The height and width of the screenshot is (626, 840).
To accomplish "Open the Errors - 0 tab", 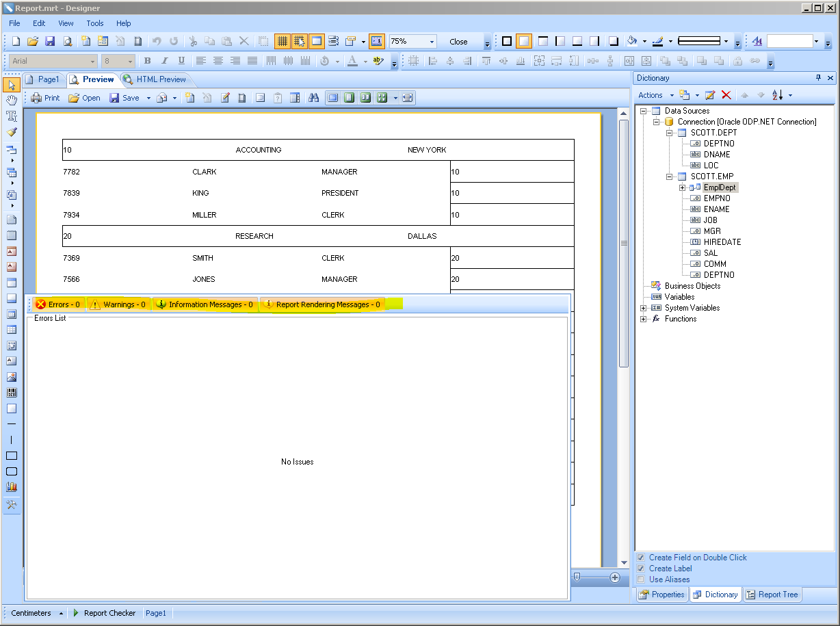I will [58, 304].
